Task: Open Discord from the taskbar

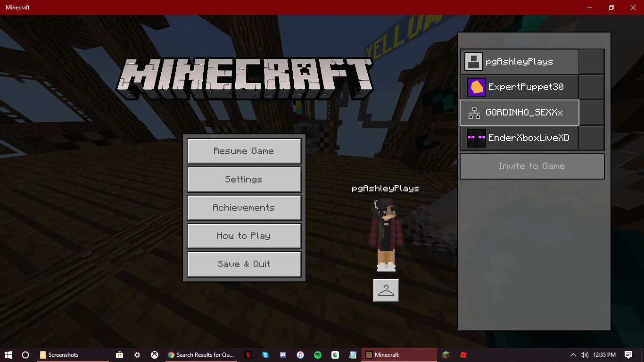Action: tap(283, 355)
